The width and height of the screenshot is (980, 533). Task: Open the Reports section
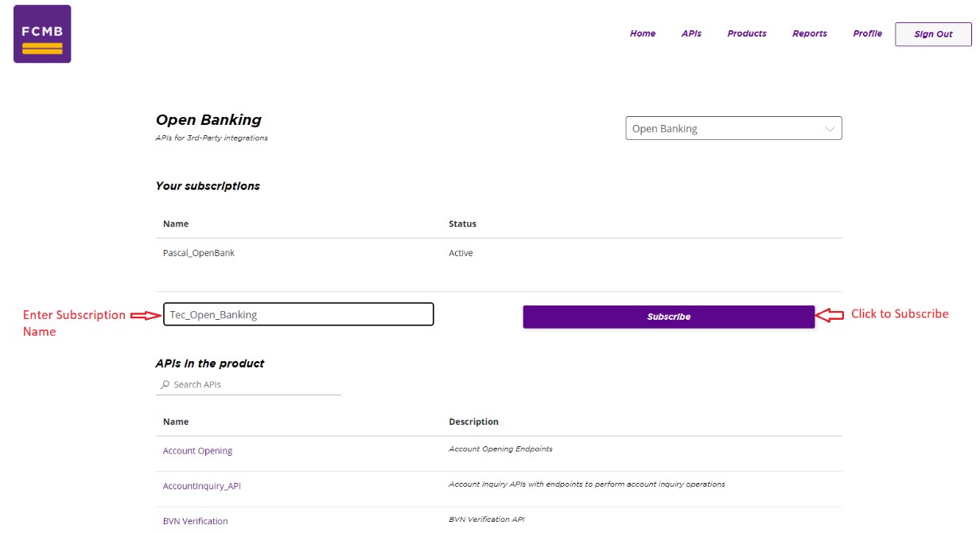click(x=809, y=33)
